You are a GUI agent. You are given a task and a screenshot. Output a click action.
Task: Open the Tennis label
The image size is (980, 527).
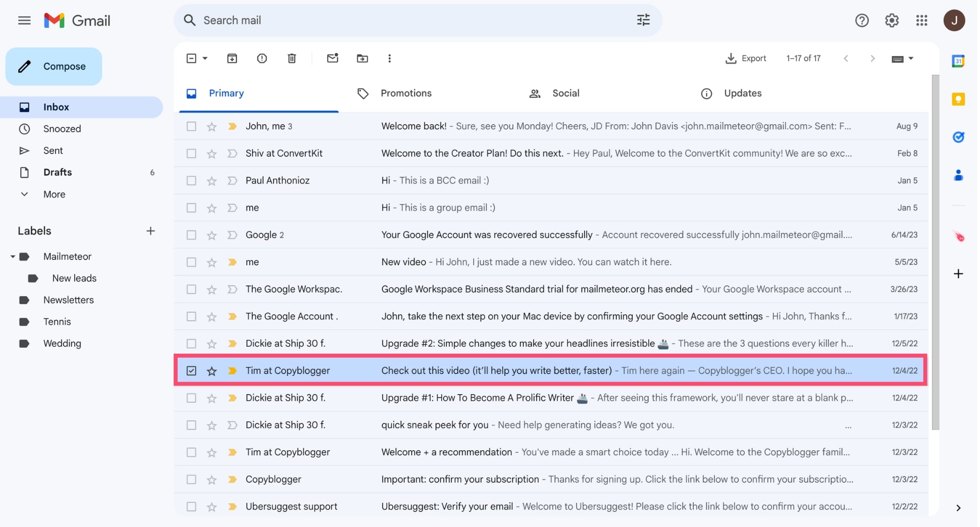57,322
